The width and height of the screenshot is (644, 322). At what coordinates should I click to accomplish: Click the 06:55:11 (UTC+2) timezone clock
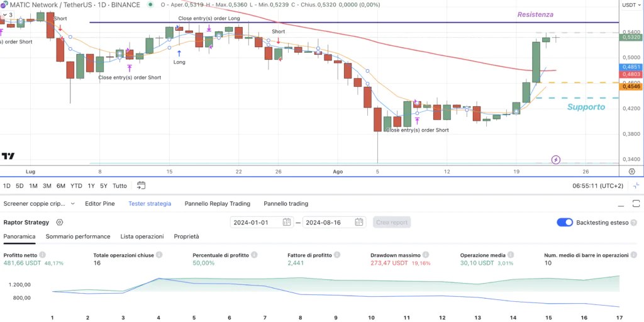tap(597, 186)
